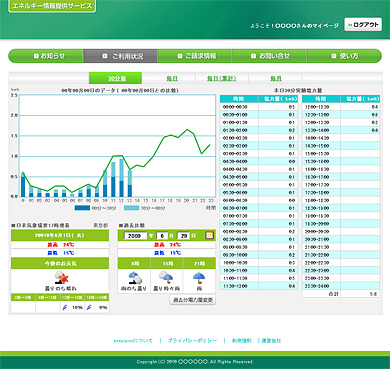Open the 使い方 navigation tab
The image size is (390, 369).
[344, 56]
